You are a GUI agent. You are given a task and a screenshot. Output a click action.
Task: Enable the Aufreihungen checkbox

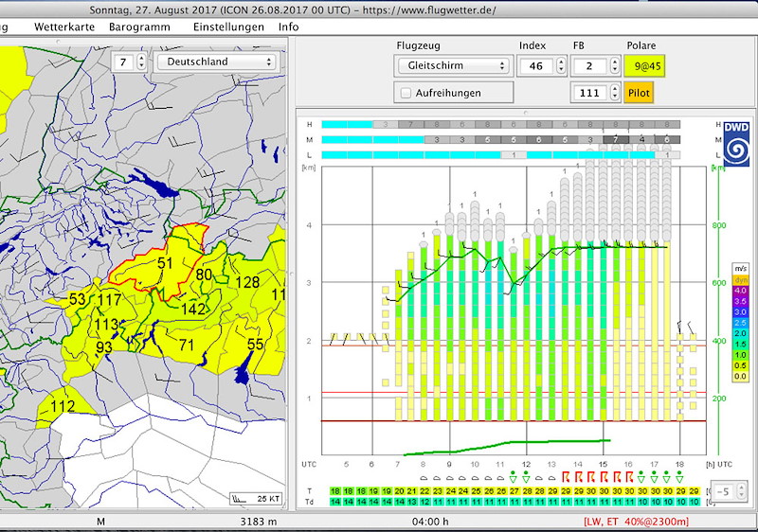(406, 93)
